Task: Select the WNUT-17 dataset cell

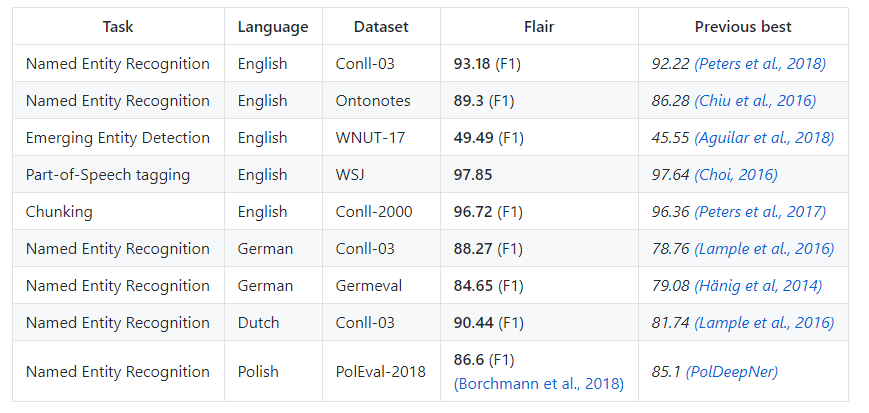Action: click(x=370, y=138)
